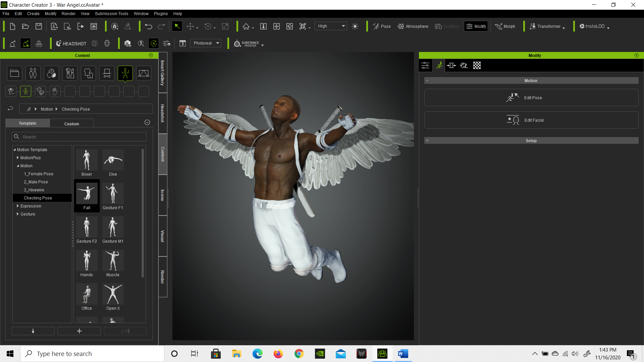Open the content options circular dropdown
Screen dimensions: 644x362
tap(147, 123)
